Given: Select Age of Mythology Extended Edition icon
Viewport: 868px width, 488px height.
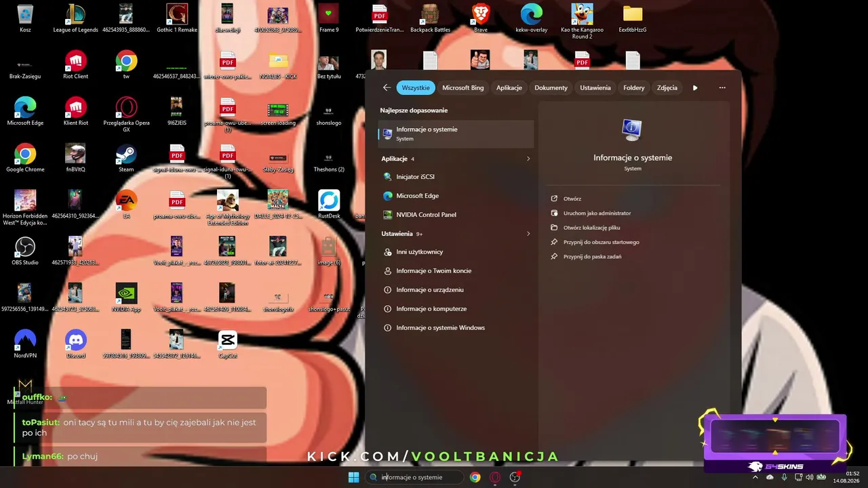Looking at the screenshot, I should (227, 207).
